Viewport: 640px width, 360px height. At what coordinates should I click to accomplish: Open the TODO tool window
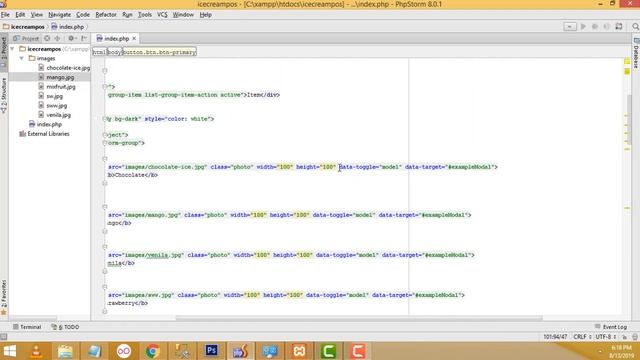pos(65,327)
